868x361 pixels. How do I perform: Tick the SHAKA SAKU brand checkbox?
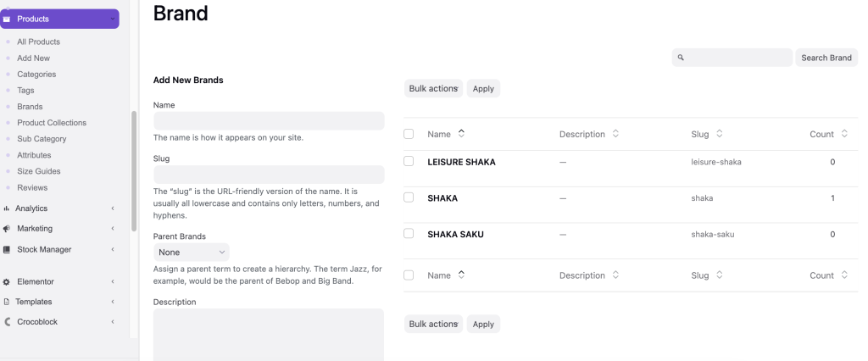409,233
